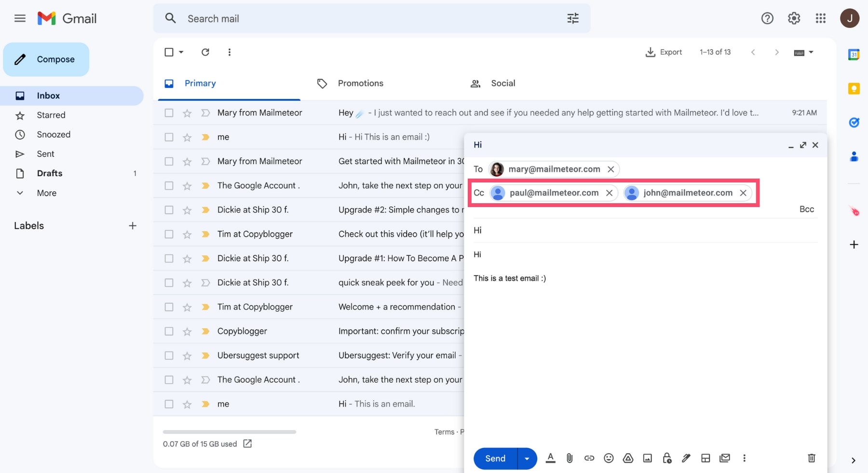Star the email from Tim at Copyblogger

[x=187, y=234]
